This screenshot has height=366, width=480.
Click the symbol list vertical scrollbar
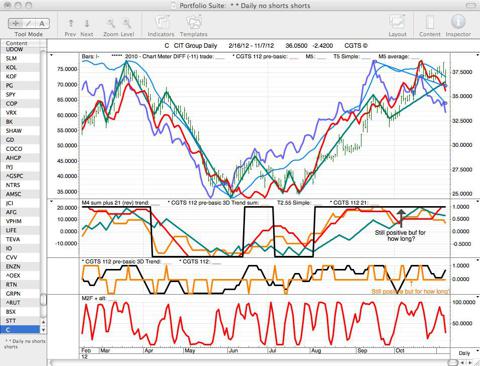[x=43, y=299]
